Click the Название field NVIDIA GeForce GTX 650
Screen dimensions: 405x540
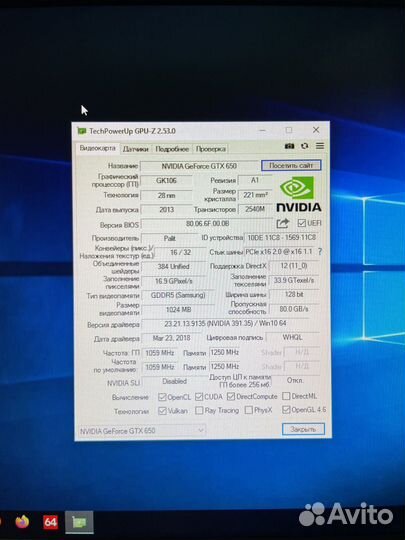tap(199, 166)
